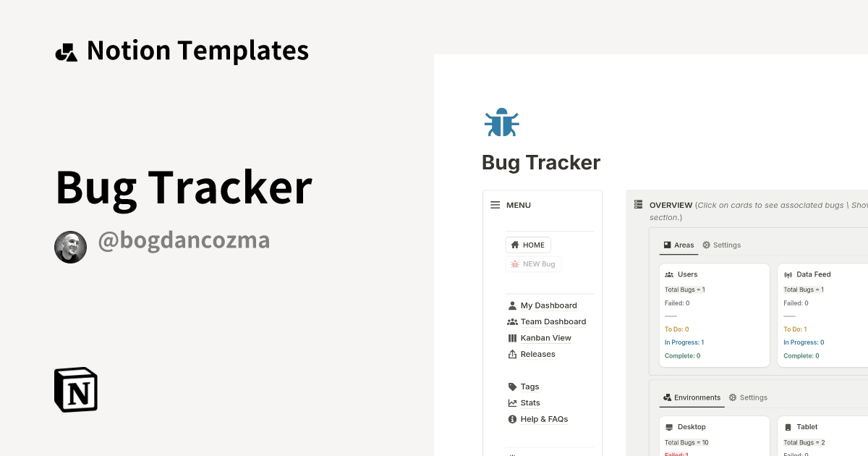The width and height of the screenshot is (868, 456).
Task: Switch to the Environments tab
Action: 692,397
